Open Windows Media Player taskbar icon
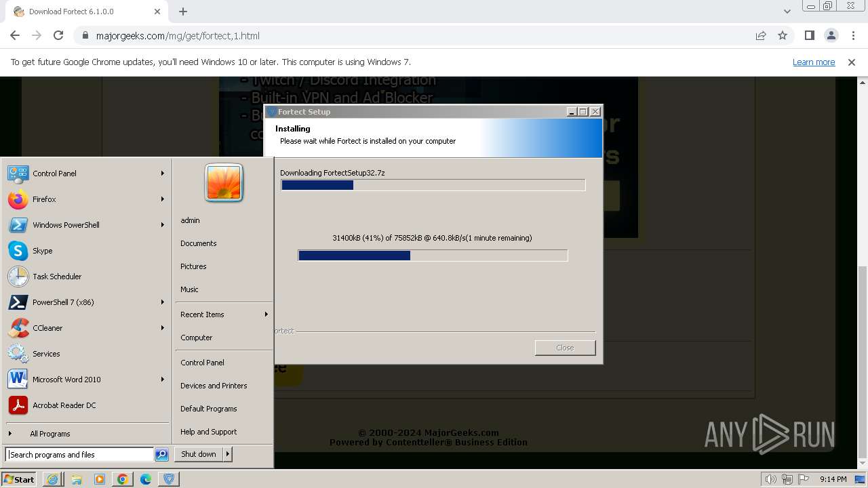868x488 pixels. [100, 479]
